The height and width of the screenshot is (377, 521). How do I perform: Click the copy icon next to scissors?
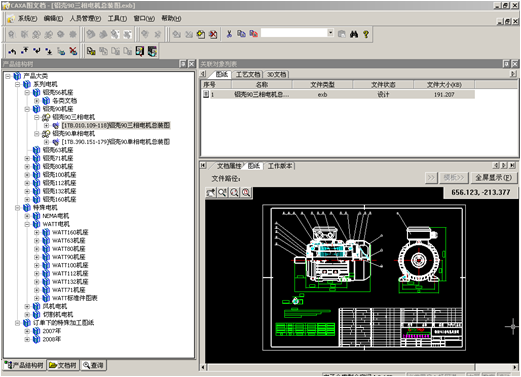point(241,34)
